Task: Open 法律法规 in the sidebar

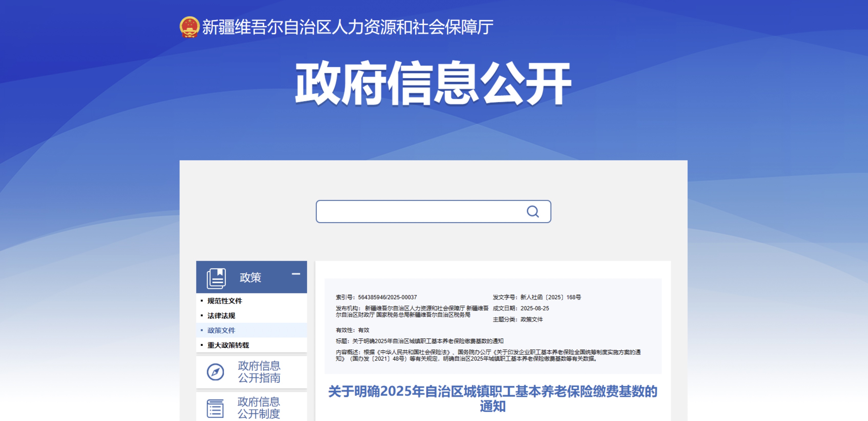Action: [221, 315]
